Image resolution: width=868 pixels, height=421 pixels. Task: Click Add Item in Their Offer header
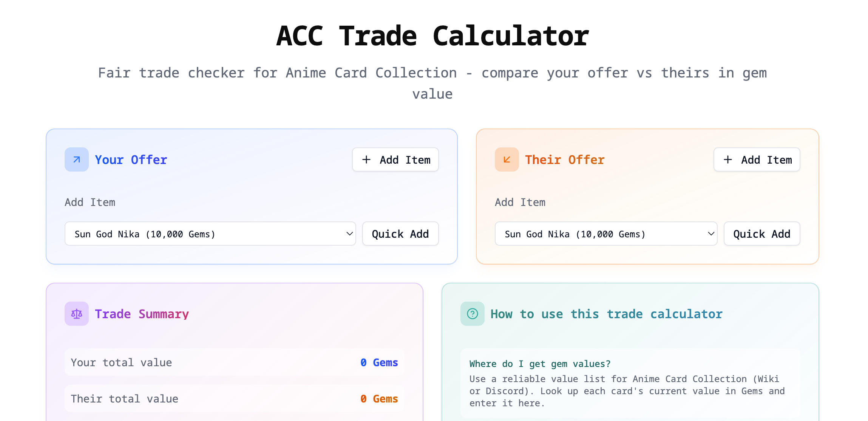coord(757,159)
